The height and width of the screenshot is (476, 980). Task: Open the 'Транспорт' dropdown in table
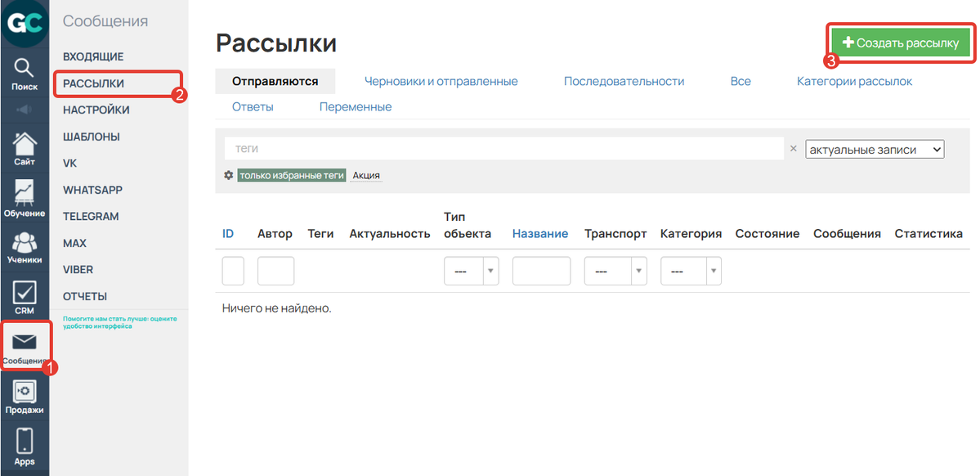coord(615,270)
